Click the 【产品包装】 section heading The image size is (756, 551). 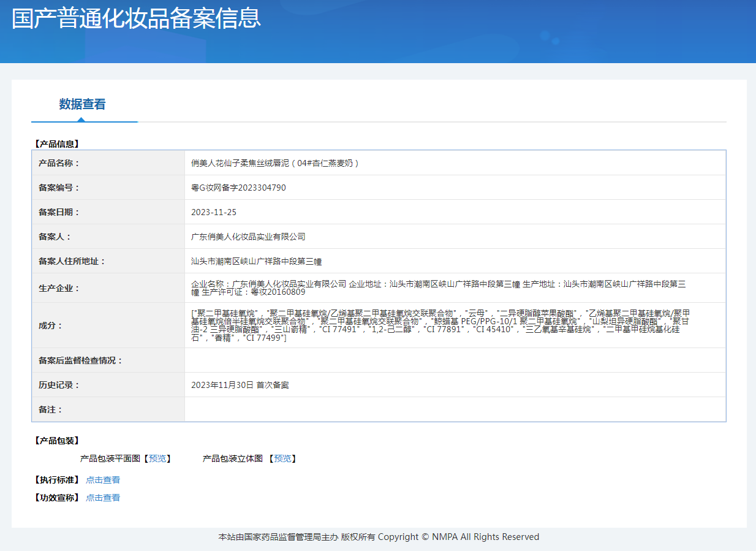point(57,441)
